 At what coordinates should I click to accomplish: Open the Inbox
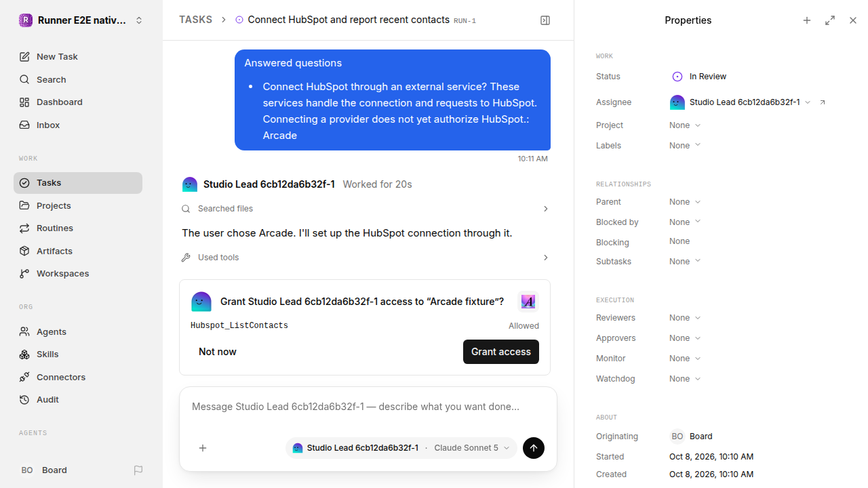pos(78,125)
